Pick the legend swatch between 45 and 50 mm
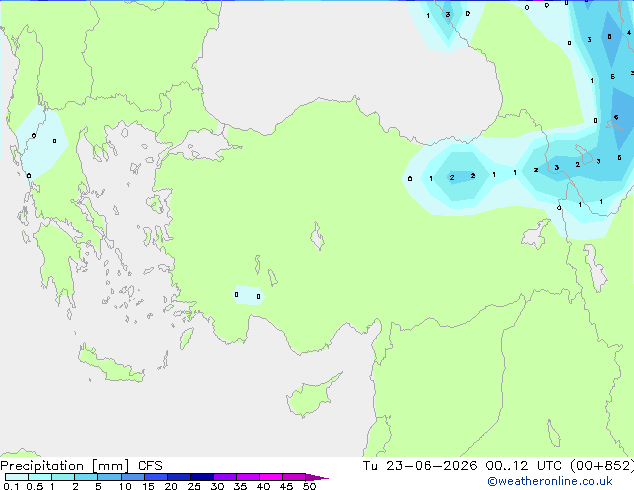This screenshot has height=490, width=634. (x=294, y=477)
